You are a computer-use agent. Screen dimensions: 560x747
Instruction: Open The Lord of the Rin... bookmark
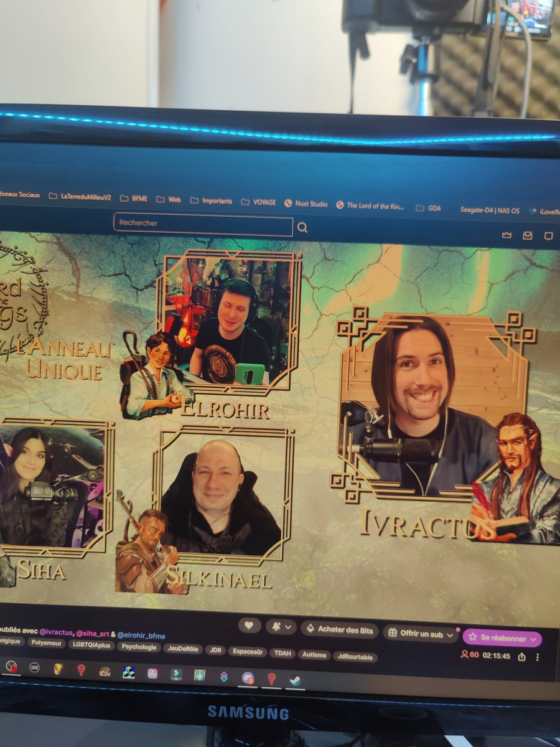pyautogui.click(x=370, y=205)
